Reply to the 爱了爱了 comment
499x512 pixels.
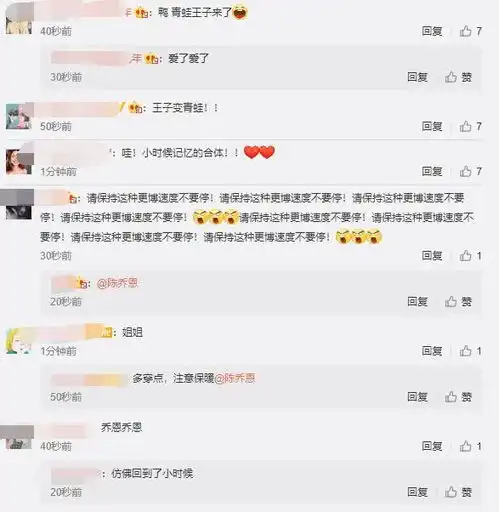[x=417, y=77]
